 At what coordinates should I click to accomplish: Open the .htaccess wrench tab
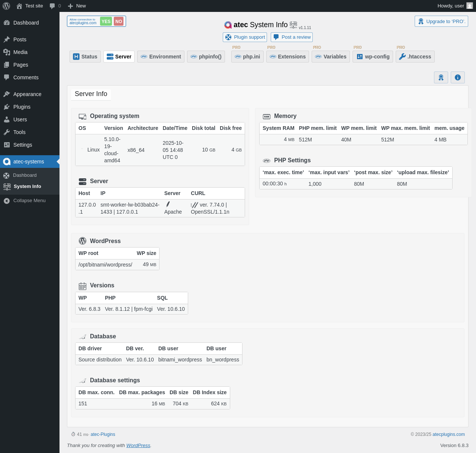click(x=415, y=57)
